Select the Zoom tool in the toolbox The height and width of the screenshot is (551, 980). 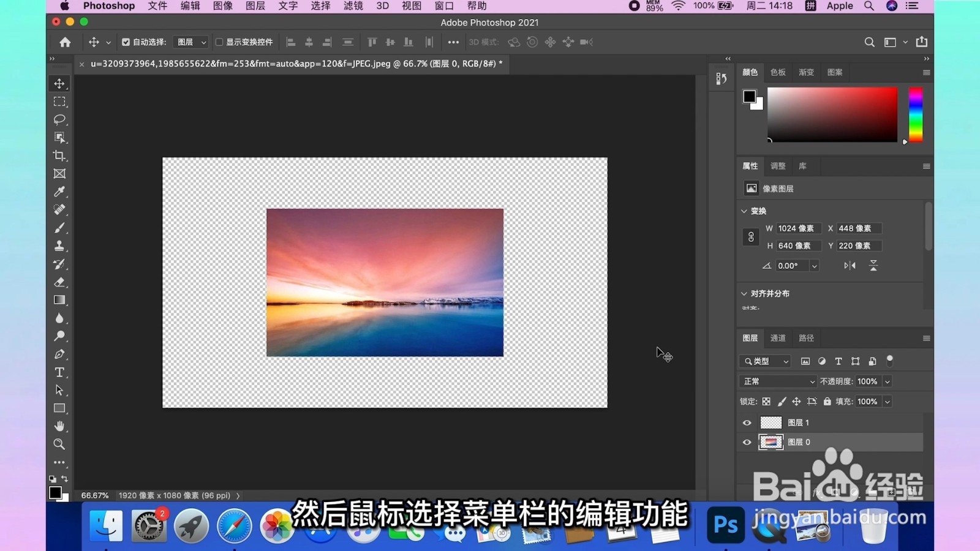click(x=59, y=444)
